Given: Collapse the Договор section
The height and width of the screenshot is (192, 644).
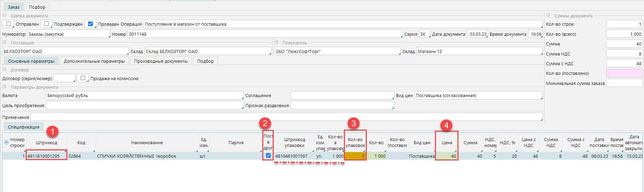Looking at the screenshot, I should (x=5, y=70).
